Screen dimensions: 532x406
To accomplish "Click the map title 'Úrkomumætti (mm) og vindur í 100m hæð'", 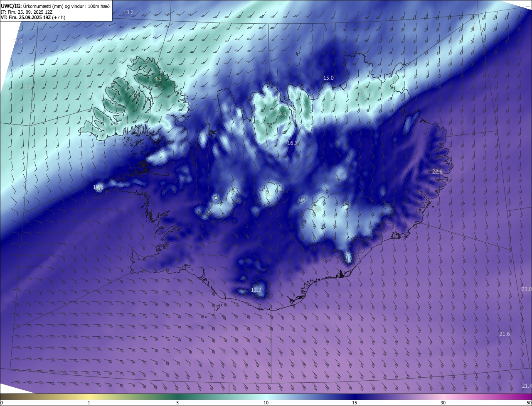I will (66, 6).
